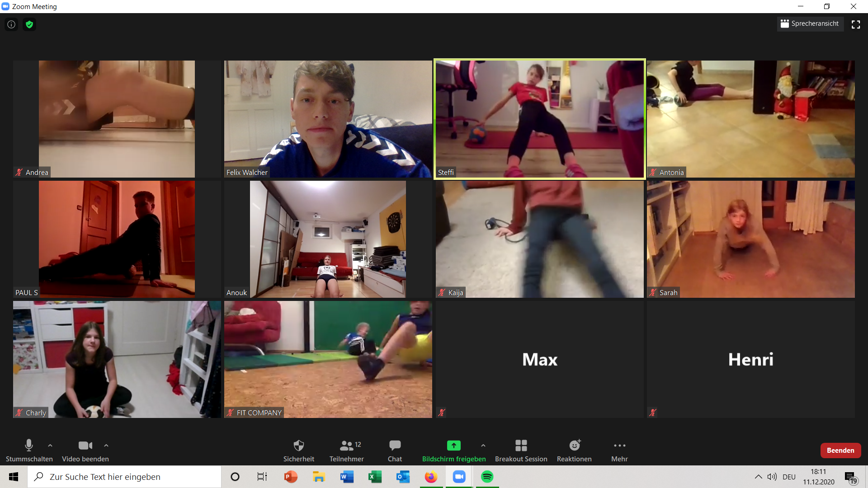Start Bildschirm freigeben screen share
868x488 pixels.
(x=454, y=450)
